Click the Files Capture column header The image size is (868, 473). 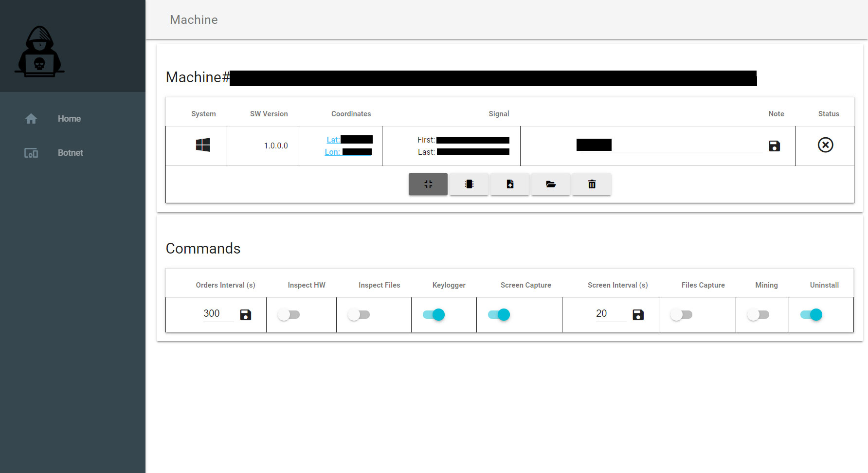[x=703, y=285]
